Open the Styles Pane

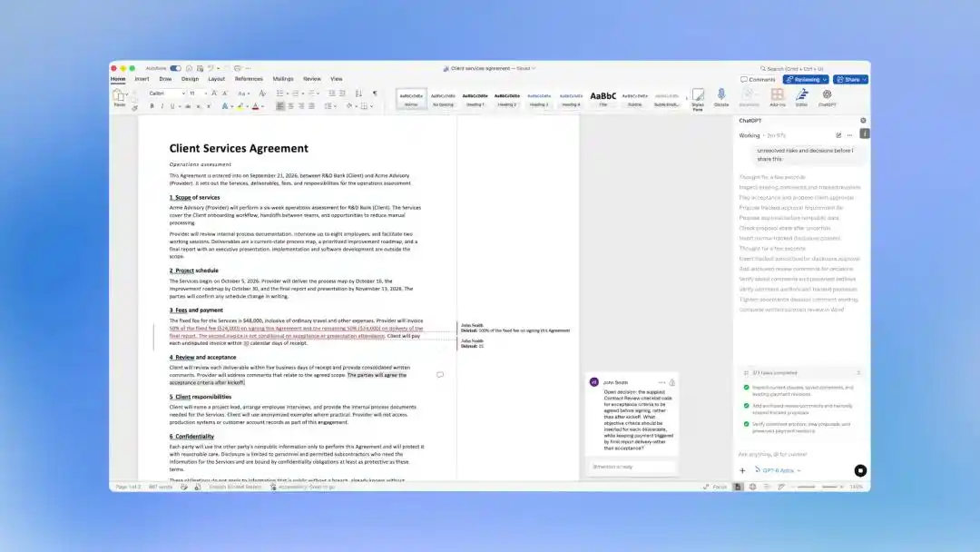pos(698,99)
